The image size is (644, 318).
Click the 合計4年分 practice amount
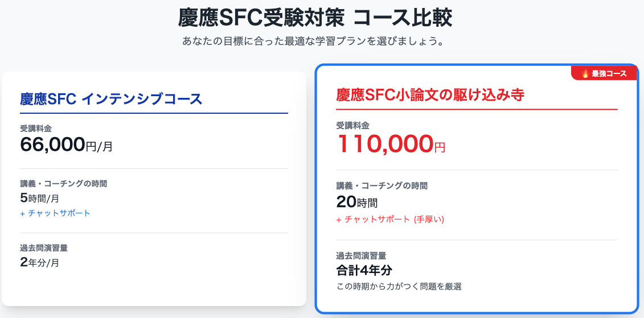click(364, 270)
